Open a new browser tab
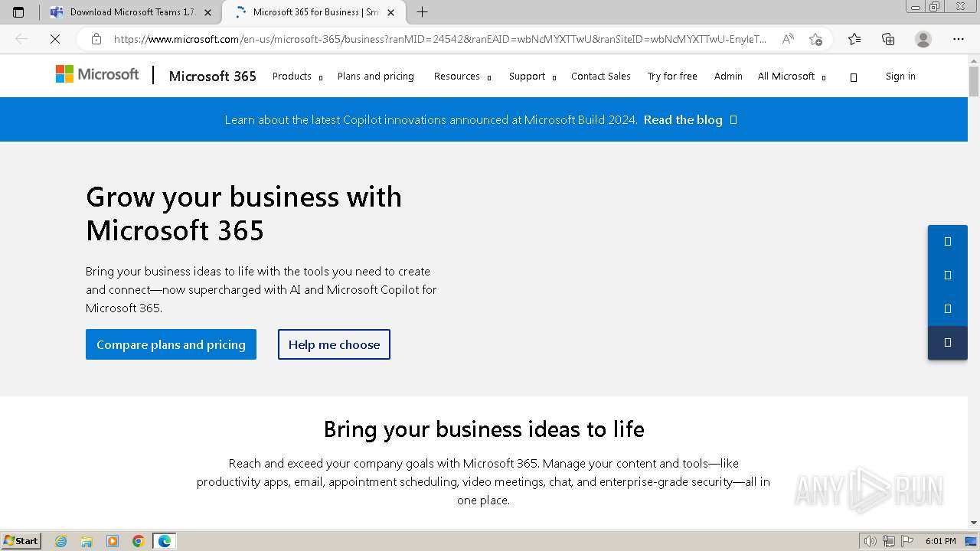980x551 pixels. [422, 12]
